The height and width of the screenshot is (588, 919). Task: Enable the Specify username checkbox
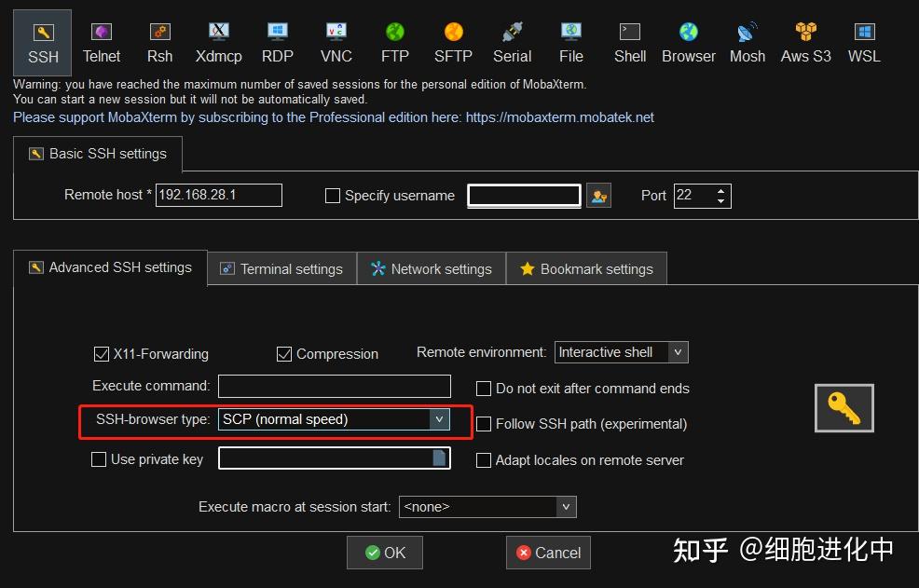[x=333, y=196]
